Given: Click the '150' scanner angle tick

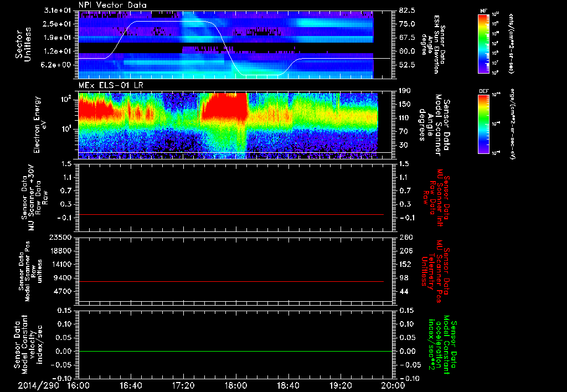Looking at the screenshot, I should point(405,105).
